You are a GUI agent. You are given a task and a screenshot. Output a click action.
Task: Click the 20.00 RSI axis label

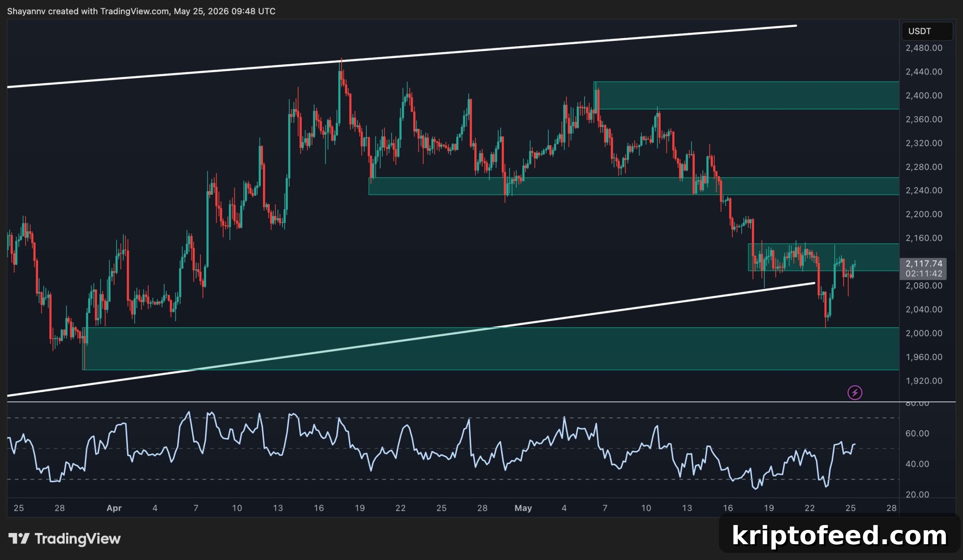(x=917, y=495)
